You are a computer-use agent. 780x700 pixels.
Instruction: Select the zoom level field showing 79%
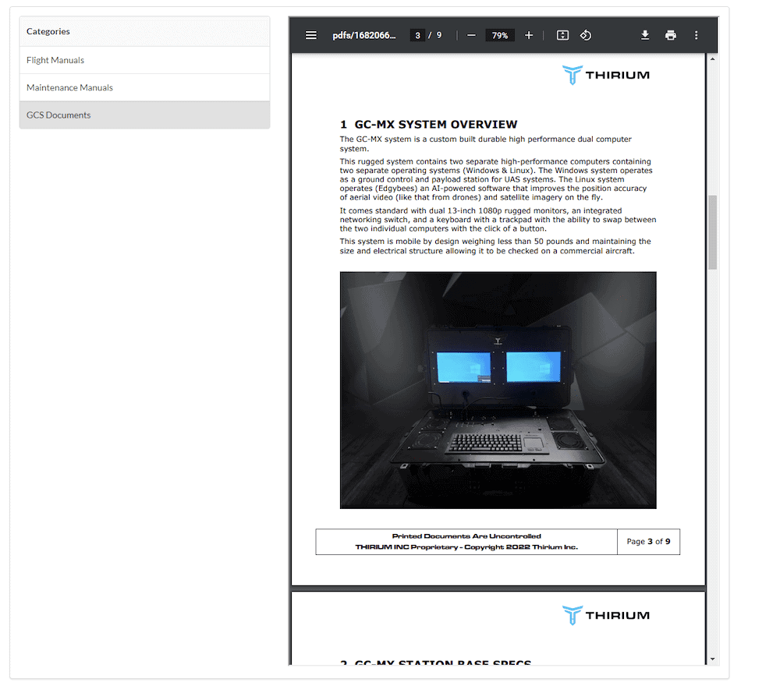pos(500,35)
